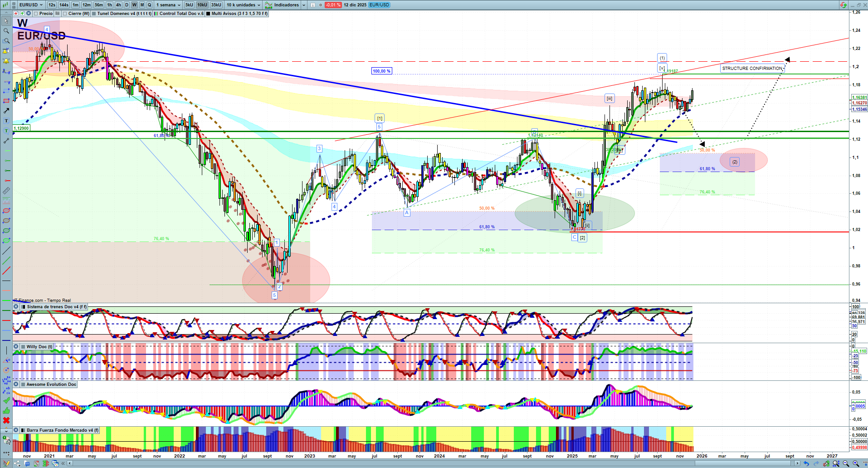The height and width of the screenshot is (468, 868).
Task: Expand the Indicadores dropdown arrow
Action: tap(304, 5)
